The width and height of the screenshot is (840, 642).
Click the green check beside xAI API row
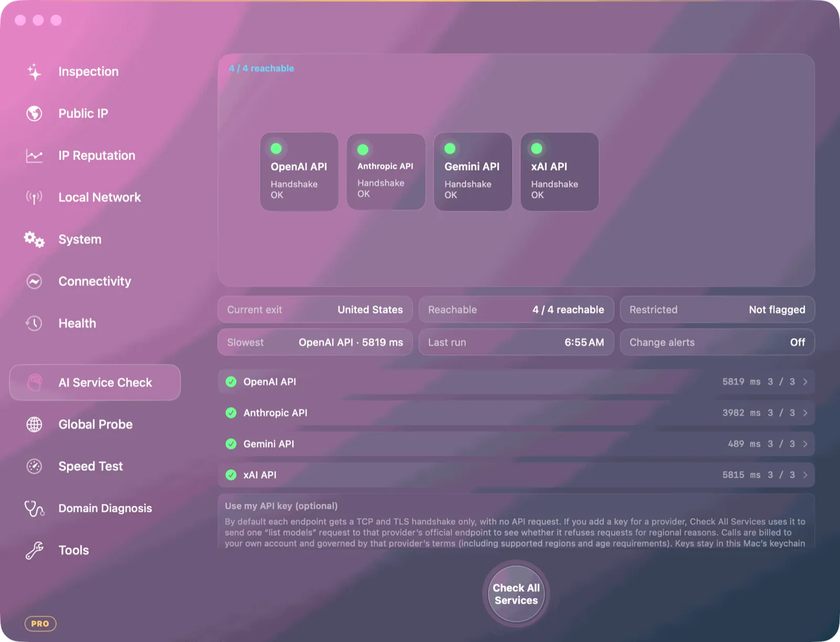tap(231, 475)
